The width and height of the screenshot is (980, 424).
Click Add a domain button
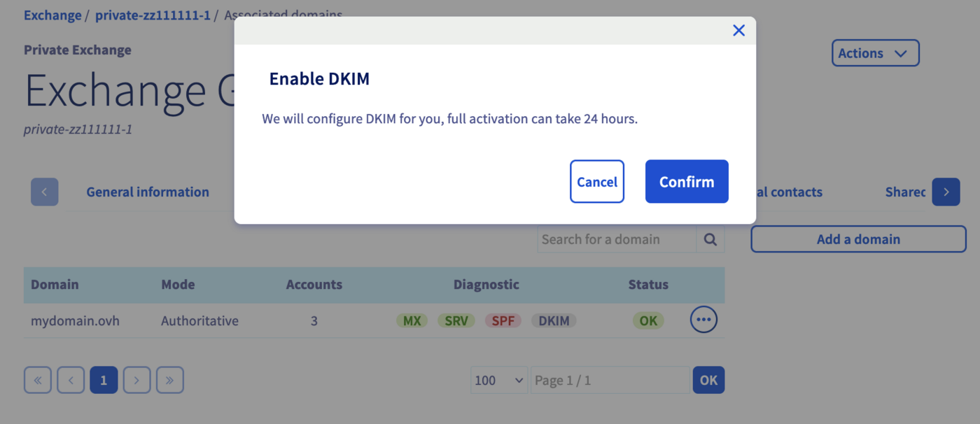tap(858, 239)
